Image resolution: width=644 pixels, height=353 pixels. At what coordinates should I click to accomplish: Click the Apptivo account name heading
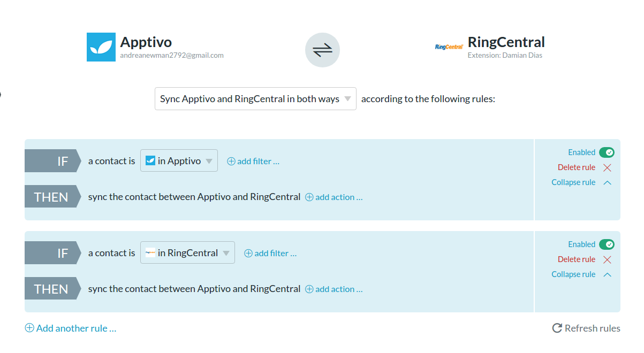[x=146, y=42]
